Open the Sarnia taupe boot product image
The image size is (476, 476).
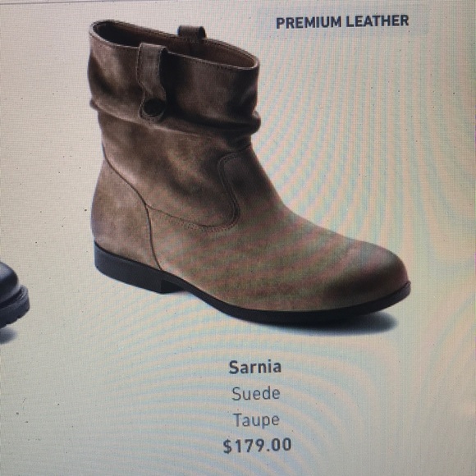coord(249,172)
